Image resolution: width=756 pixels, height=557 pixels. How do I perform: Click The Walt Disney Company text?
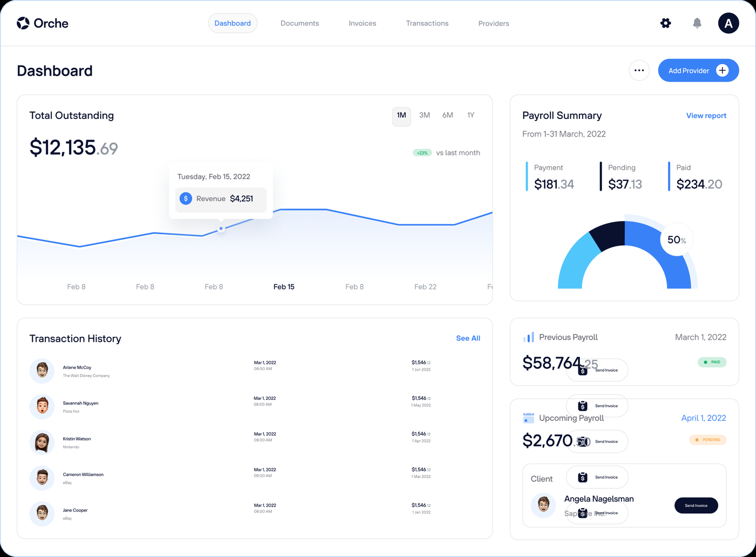(x=86, y=375)
